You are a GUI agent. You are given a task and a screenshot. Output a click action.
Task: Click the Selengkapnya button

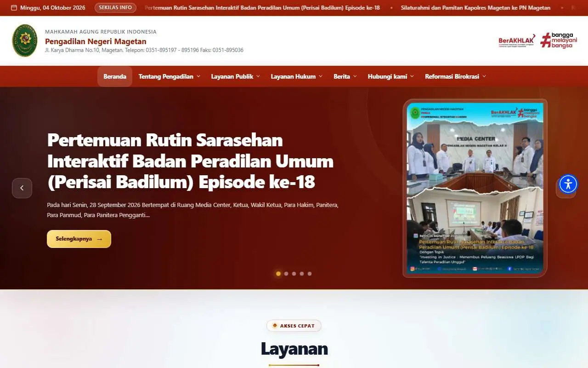(x=79, y=239)
